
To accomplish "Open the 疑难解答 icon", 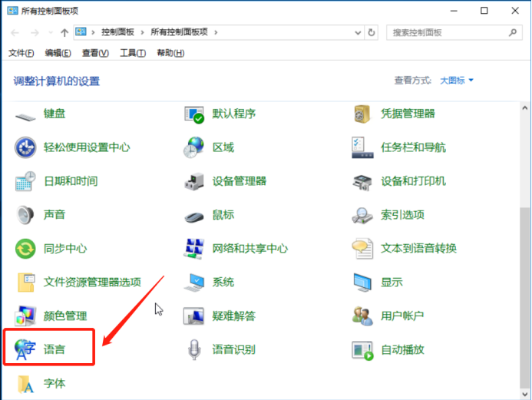I will pyautogui.click(x=193, y=316).
